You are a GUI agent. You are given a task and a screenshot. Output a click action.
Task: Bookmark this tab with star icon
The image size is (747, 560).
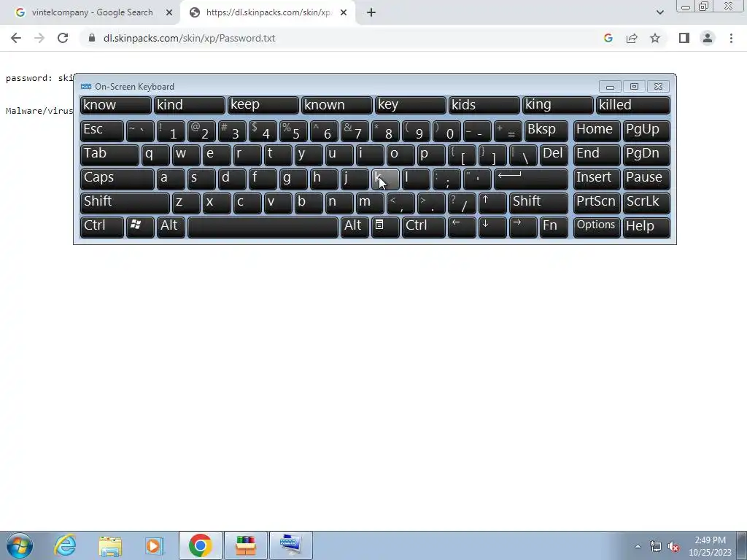[x=655, y=38]
